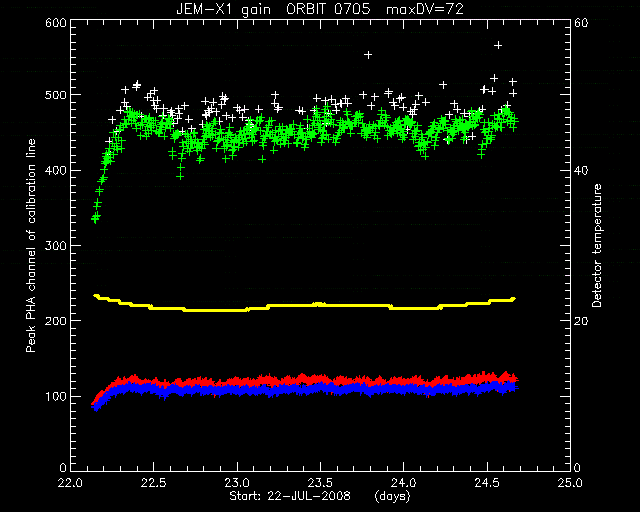The width and height of the screenshot is (640, 512).
Task: Click the 60 tick label on right axis
Action: 581,22
